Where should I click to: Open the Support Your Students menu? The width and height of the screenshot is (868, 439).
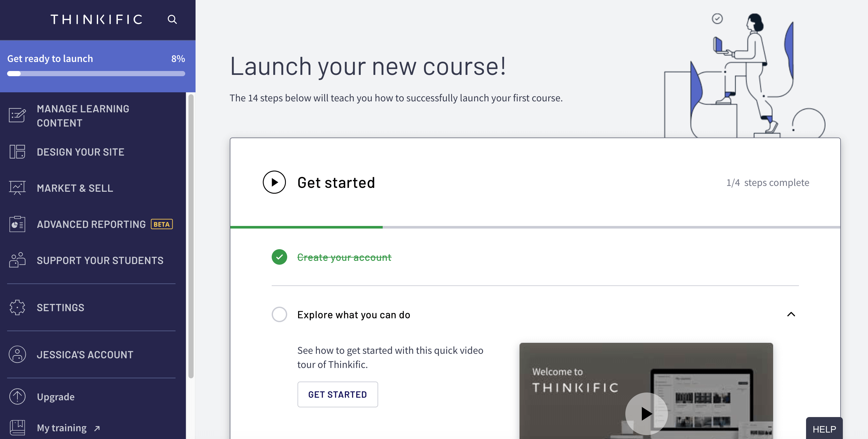(x=100, y=260)
